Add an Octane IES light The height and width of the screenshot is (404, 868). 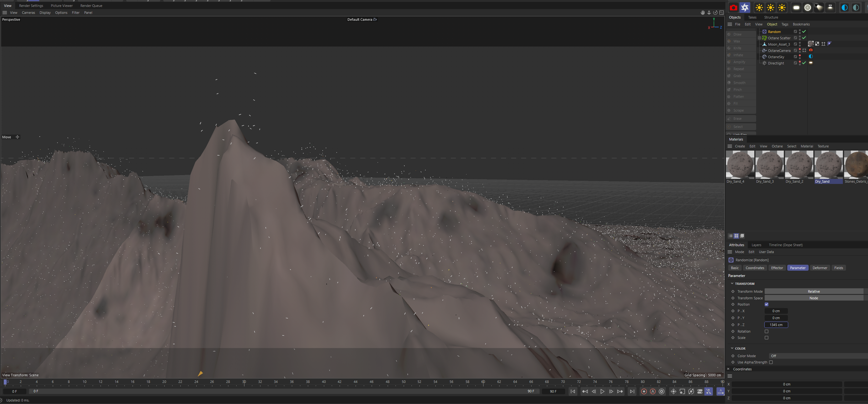click(830, 8)
